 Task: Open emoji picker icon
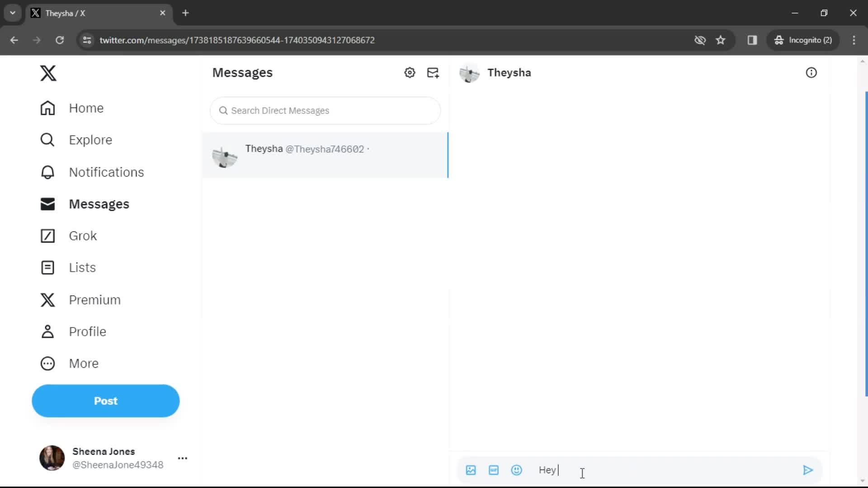[516, 470]
